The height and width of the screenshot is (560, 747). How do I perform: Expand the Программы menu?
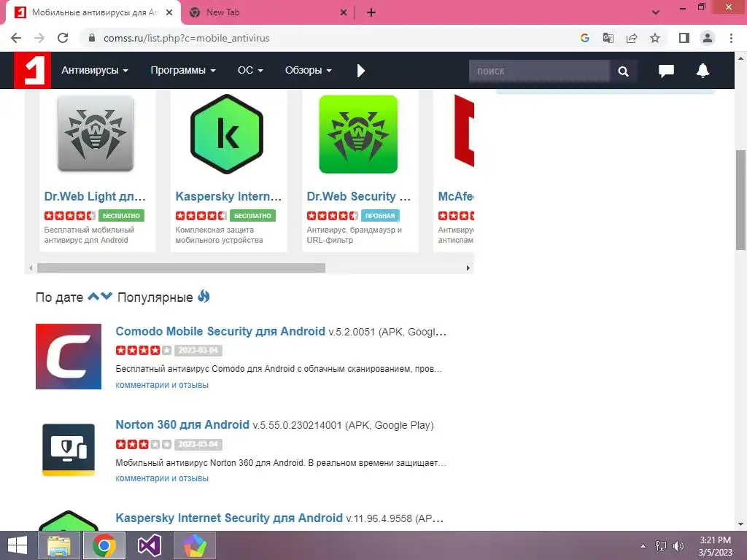pos(183,71)
